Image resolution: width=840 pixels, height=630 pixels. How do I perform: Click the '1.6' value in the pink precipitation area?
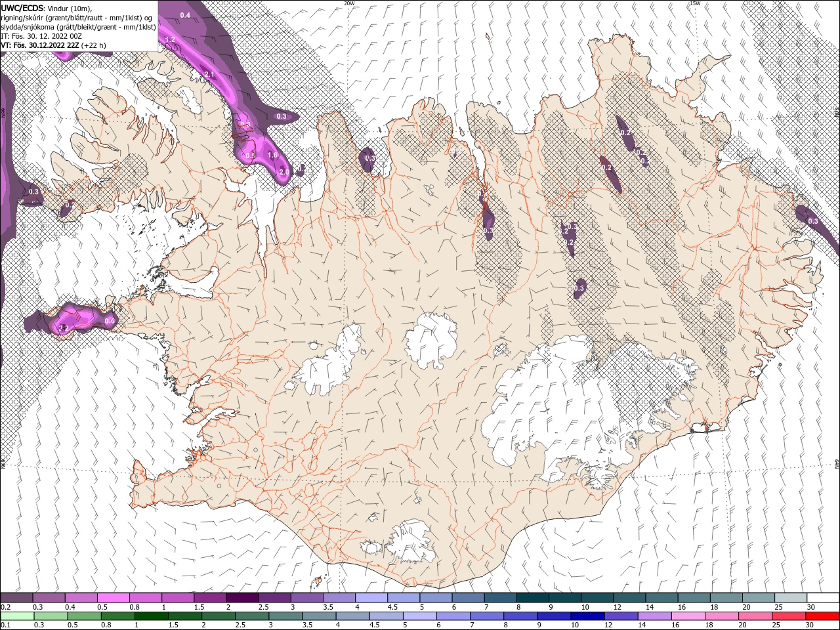[273, 156]
